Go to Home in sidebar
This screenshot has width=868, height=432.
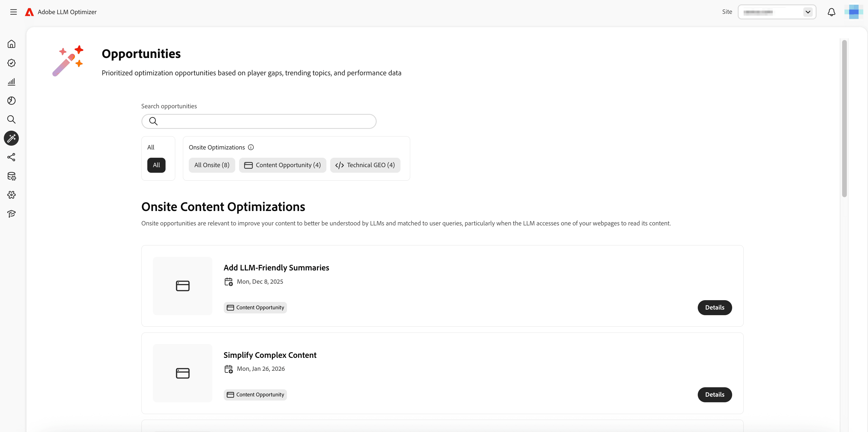[x=11, y=44]
